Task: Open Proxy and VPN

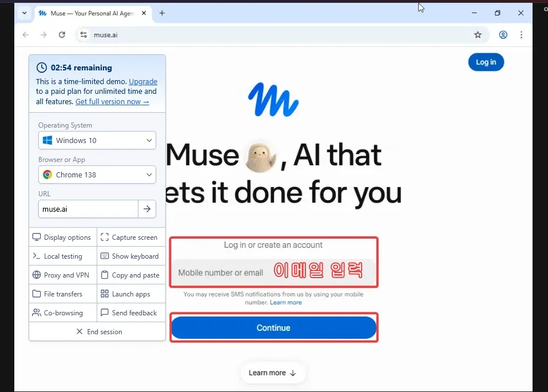Action: [x=63, y=275]
